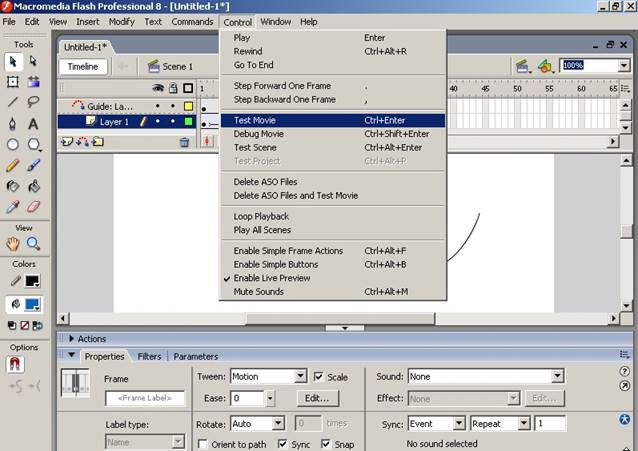Click the Edit Symbols icon

coord(545,66)
